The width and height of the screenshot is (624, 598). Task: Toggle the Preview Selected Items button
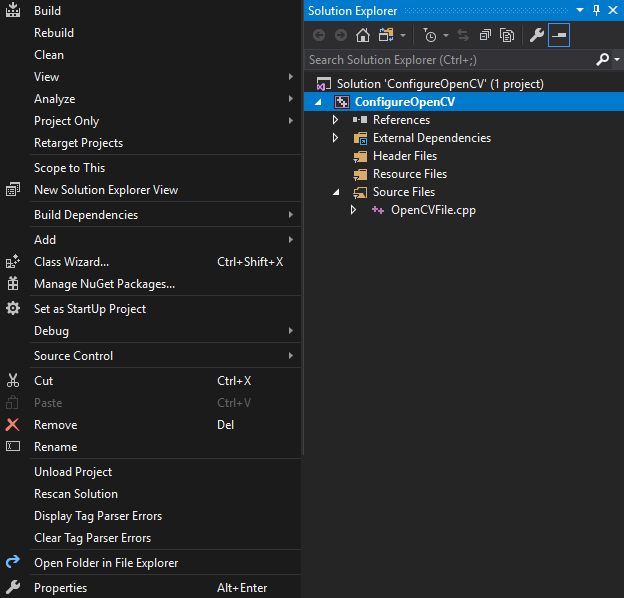pos(559,36)
